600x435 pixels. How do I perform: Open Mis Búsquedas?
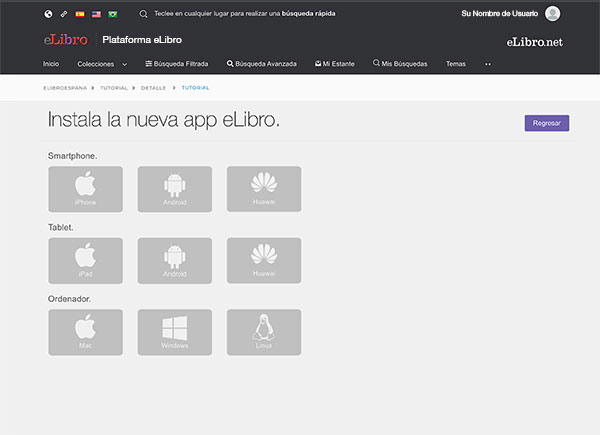(x=400, y=64)
